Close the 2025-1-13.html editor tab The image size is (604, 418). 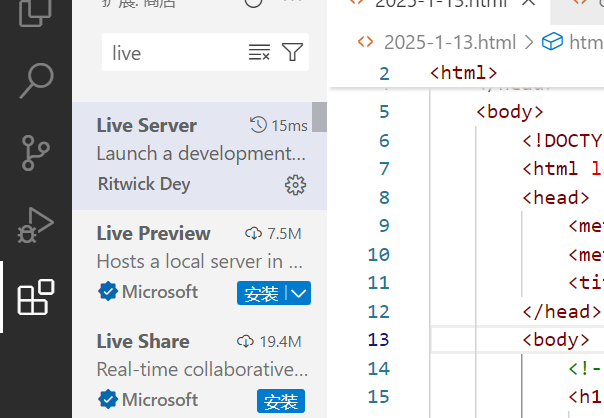[x=530, y=2]
